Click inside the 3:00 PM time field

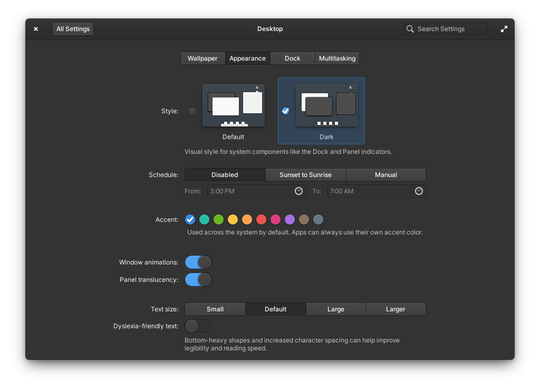point(248,191)
